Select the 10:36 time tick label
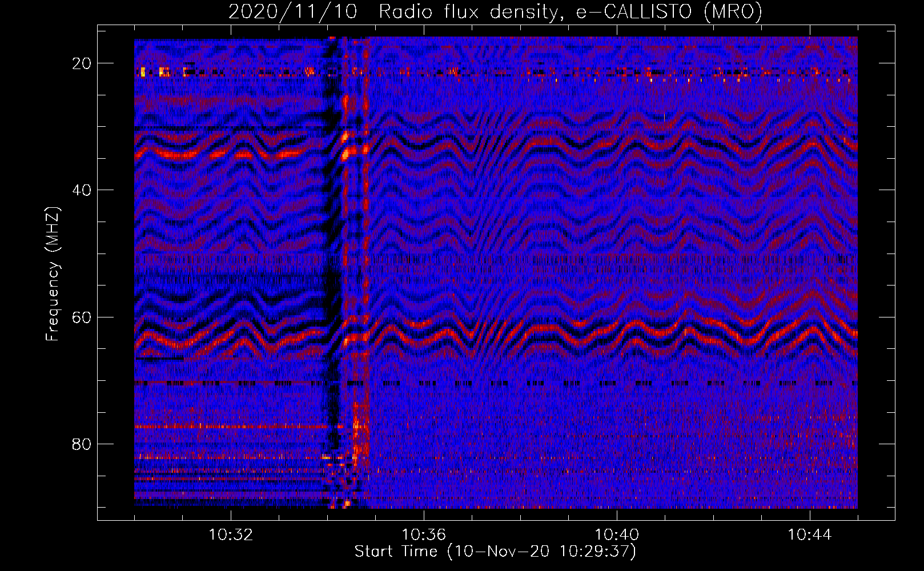 (424, 535)
